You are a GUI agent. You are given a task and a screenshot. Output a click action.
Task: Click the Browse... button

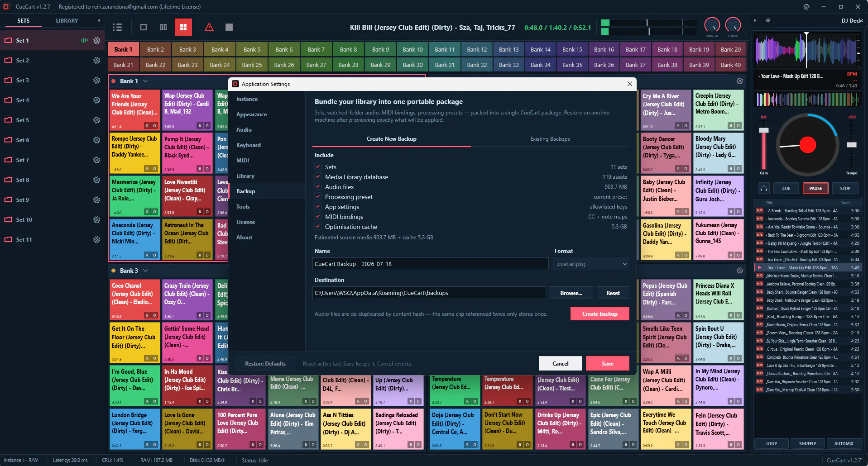coord(571,293)
